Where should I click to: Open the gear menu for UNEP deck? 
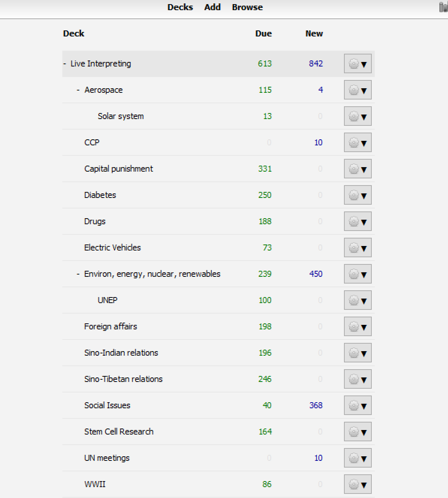[357, 300]
